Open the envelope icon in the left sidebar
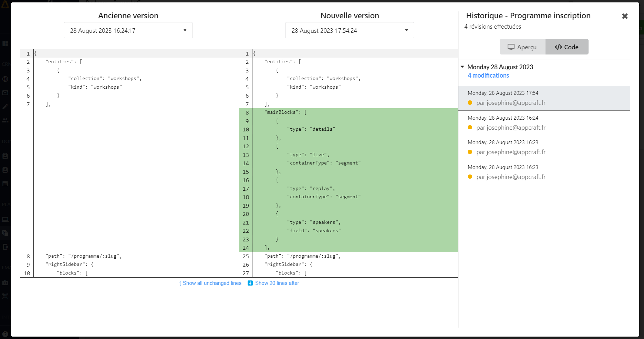Image resolution: width=644 pixels, height=339 pixels. coord(5,93)
